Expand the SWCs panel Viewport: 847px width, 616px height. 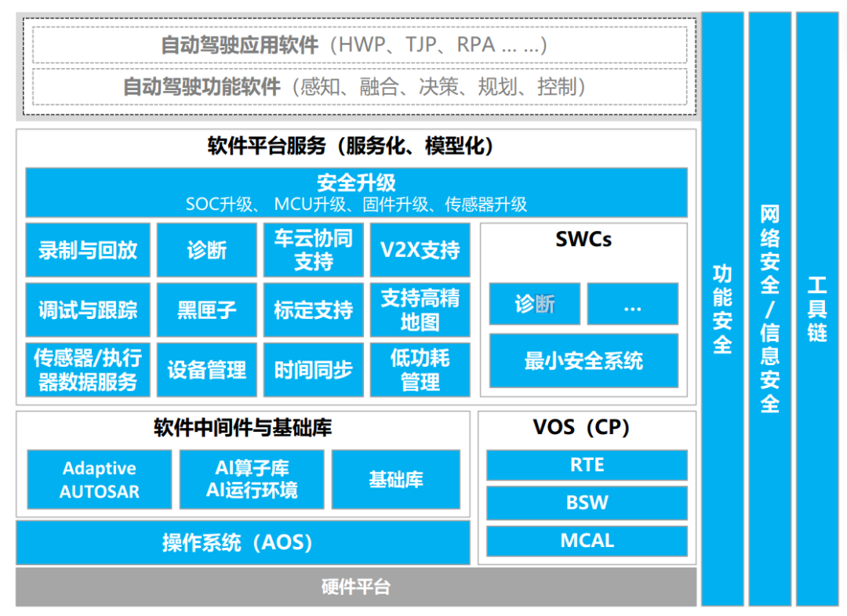(x=583, y=240)
